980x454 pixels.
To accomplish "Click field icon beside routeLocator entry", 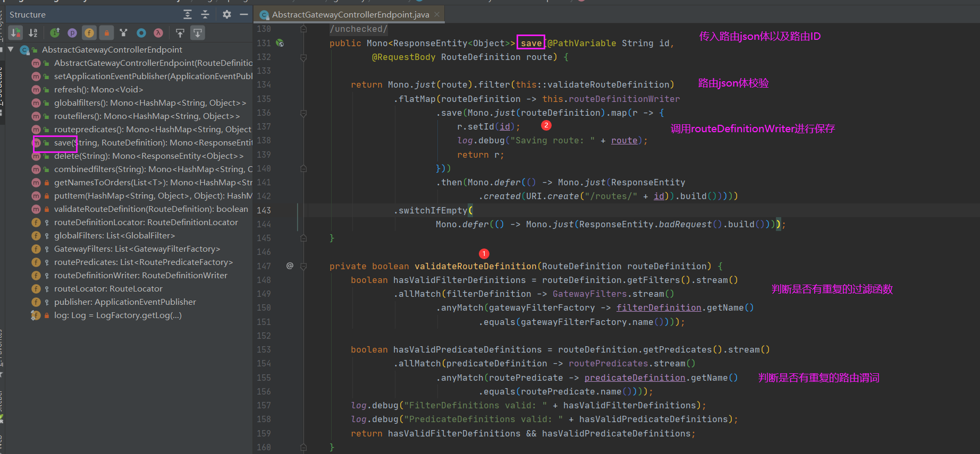I will pos(36,289).
